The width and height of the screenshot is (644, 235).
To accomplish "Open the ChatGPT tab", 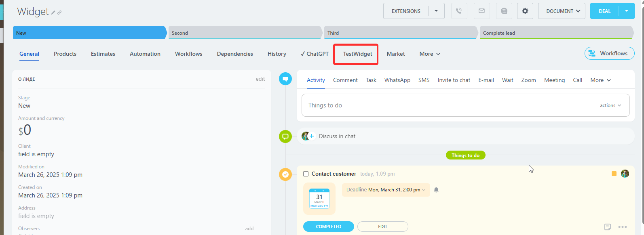I will click(x=315, y=54).
